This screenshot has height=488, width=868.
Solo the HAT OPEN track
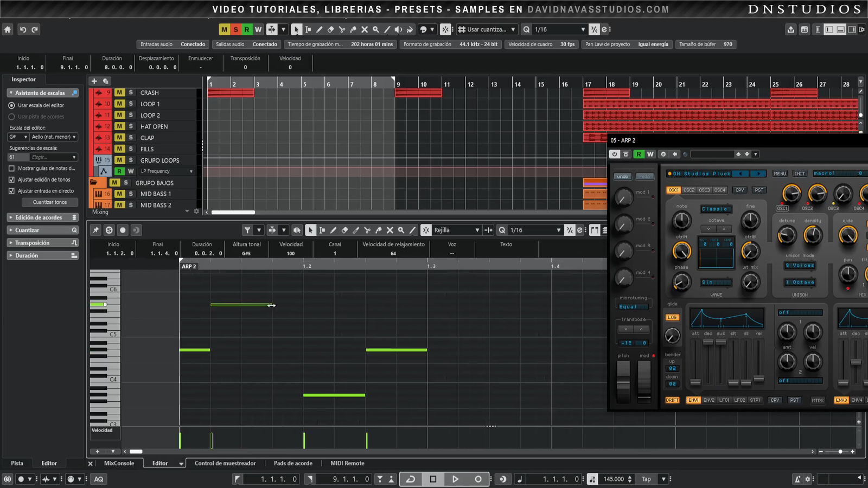[131, 126]
